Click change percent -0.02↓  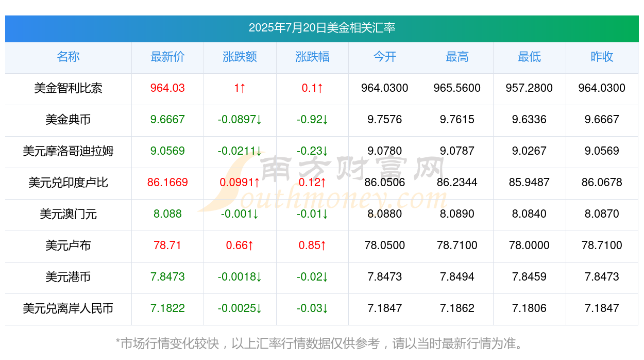pos(312,277)
